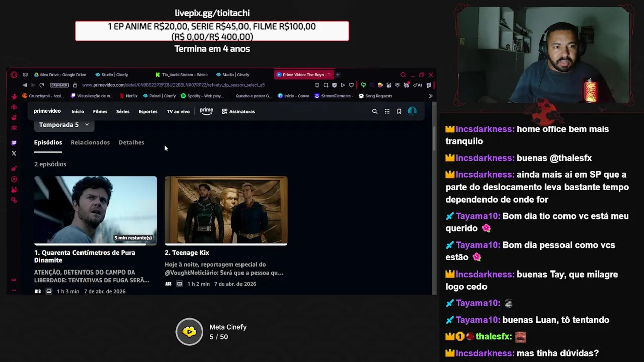Play episode 2 Teenage Kix thumbnail
This screenshot has width=644, height=362.
click(226, 210)
